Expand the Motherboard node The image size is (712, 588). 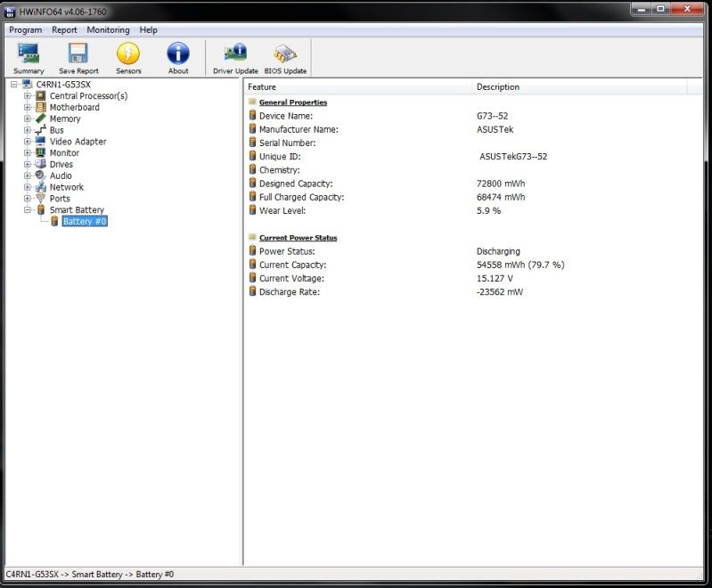(x=28, y=107)
